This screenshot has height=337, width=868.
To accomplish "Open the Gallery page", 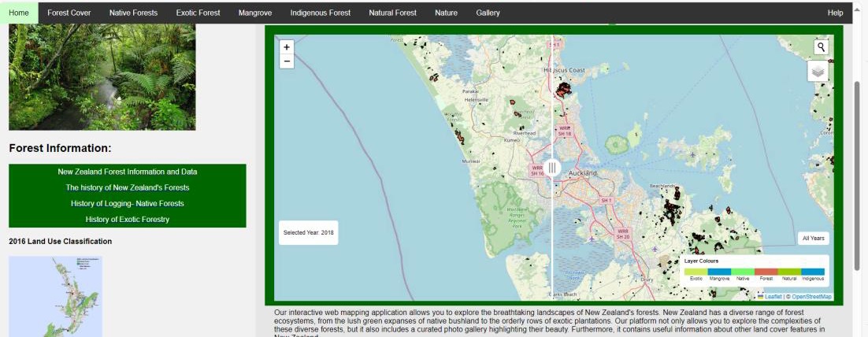I will pyautogui.click(x=488, y=13).
